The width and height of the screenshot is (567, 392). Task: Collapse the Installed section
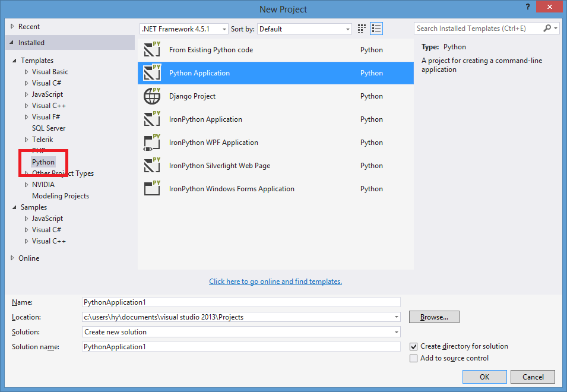[x=11, y=43]
